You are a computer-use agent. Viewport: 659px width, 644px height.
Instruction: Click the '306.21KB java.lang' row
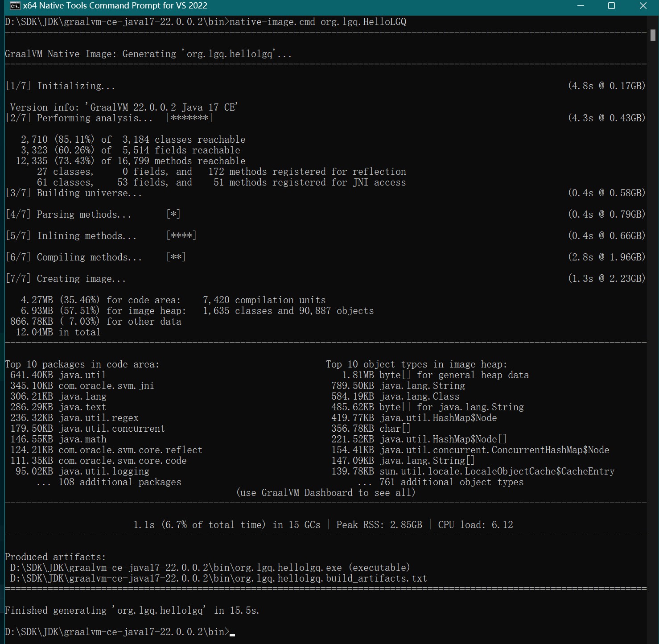coord(58,396)
